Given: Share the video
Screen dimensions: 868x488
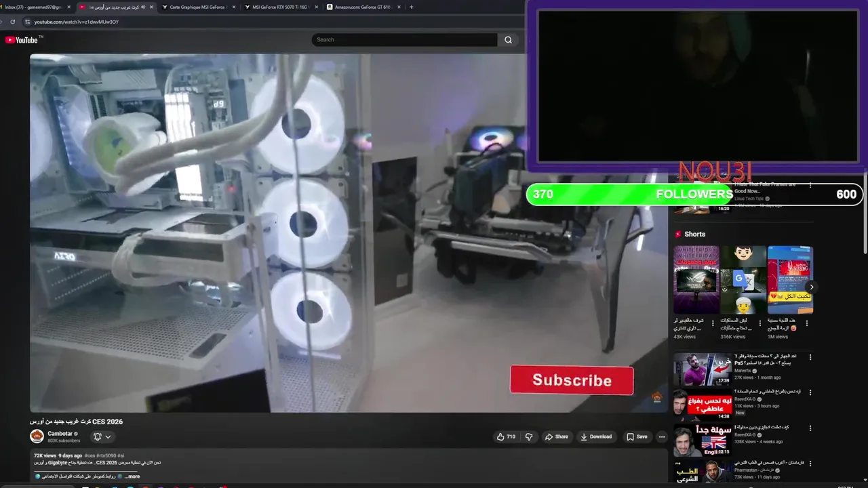Looking at the screenshot, I should tap(557, 436).
